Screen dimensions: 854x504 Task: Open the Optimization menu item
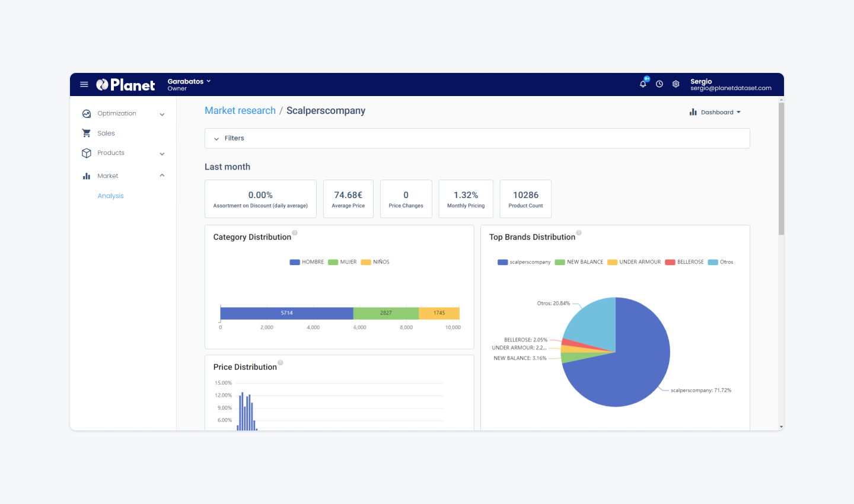(117, 113)
